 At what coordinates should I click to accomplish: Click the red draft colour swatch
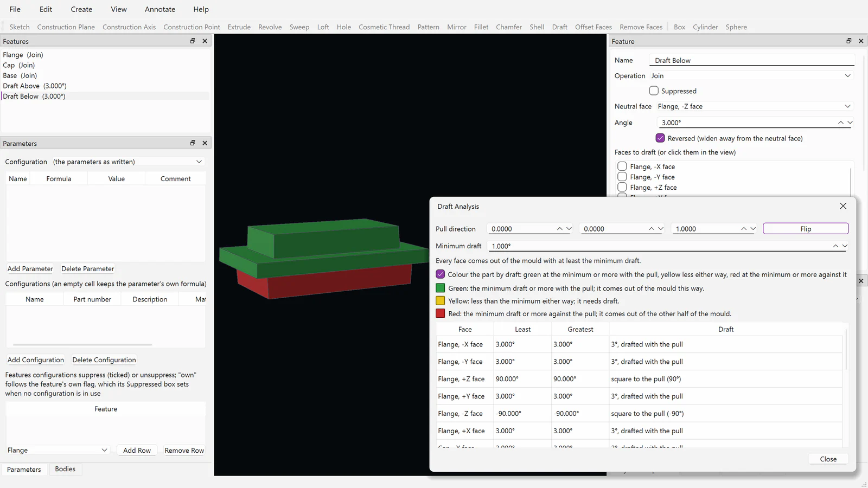point(441,313)
